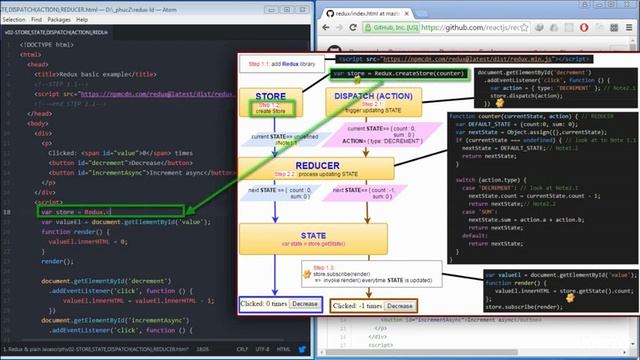Open the Chrome hamburger menu

point(629,27)
